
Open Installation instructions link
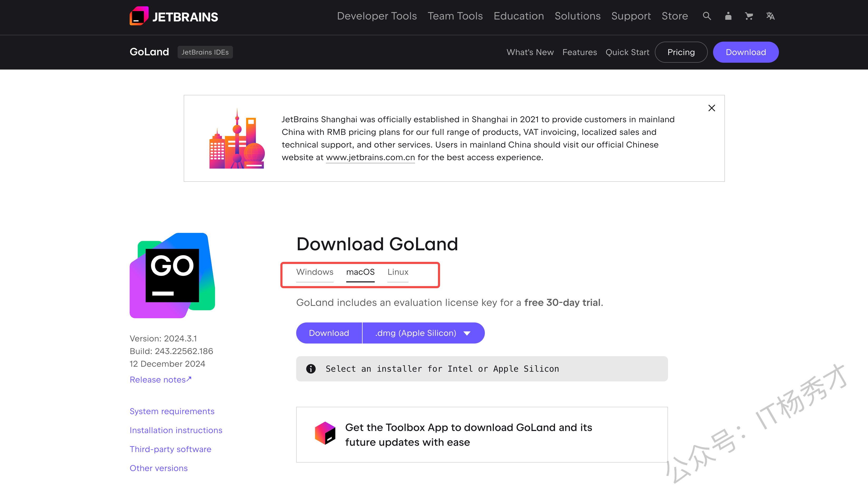pyautogui.click(x=176, y=430)
